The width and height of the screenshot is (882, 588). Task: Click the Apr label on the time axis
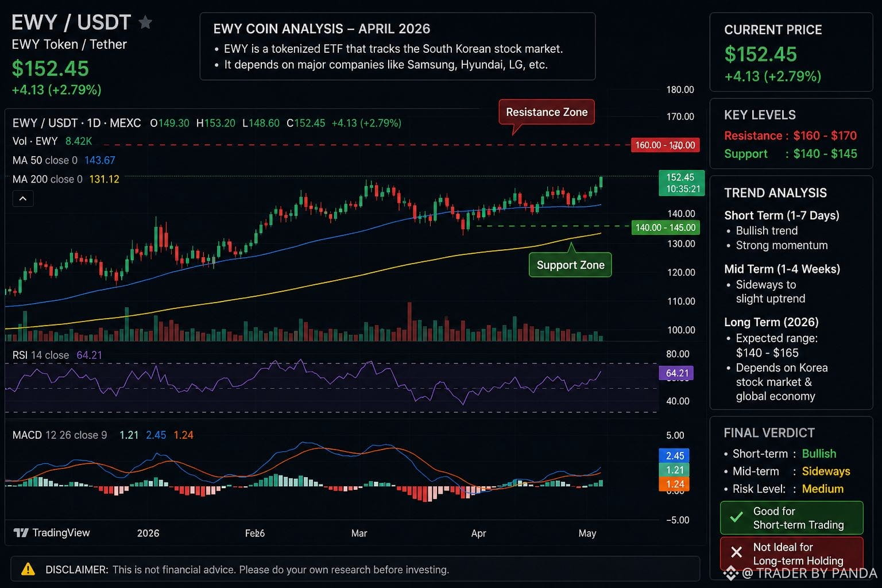coord(478,533)
